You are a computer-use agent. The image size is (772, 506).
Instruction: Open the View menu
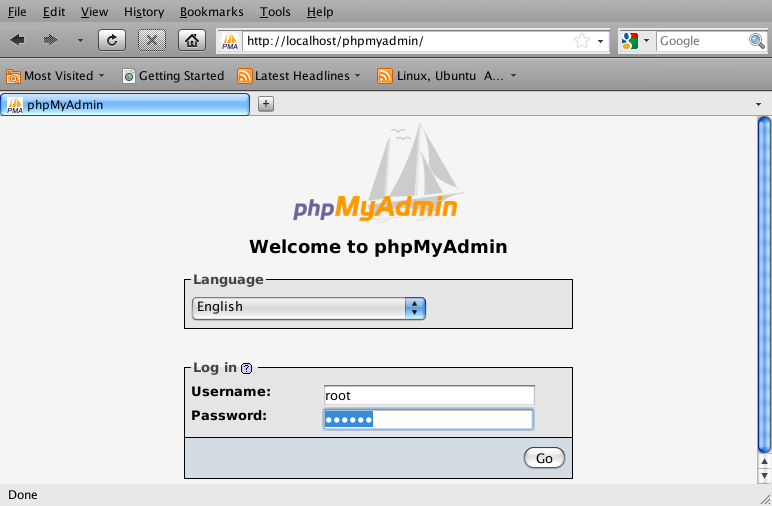(95, 11)
